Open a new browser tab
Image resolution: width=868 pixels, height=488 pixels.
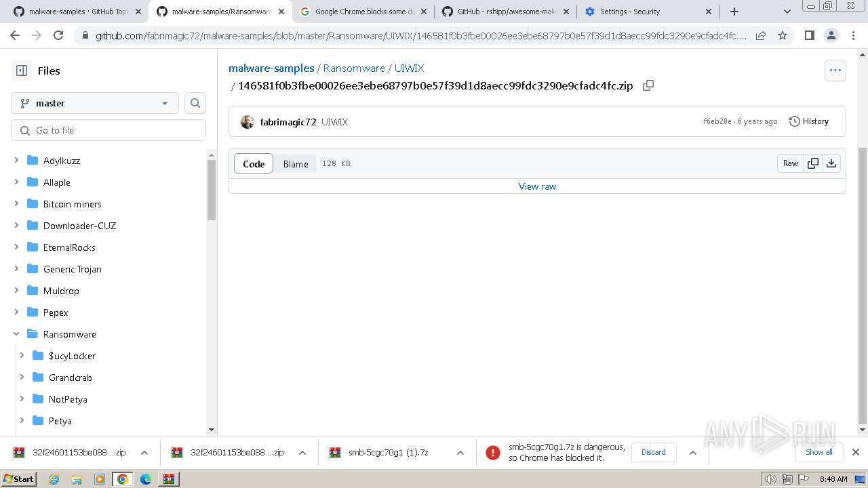(x=734, y=12)
